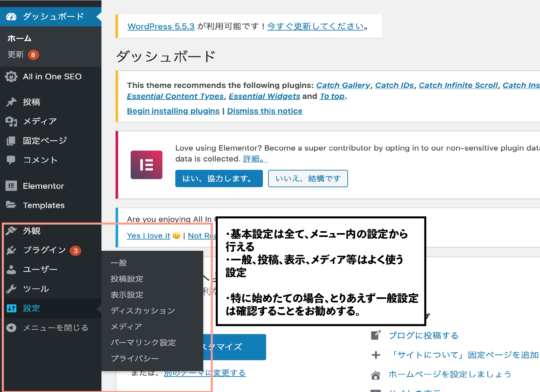
Task: Click the house icon beside ホームページを設定
Action: pos(376,375)
